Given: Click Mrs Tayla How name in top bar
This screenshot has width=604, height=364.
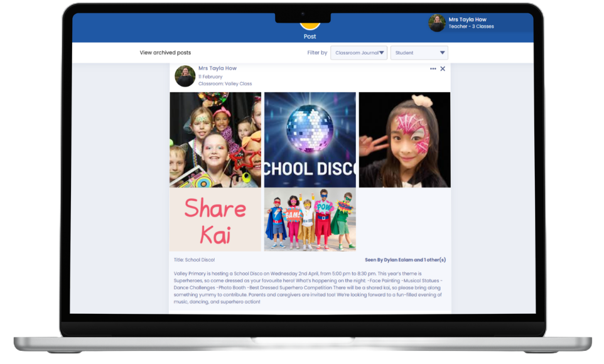Looking at the screenshot, I should [x=467, y=19].
